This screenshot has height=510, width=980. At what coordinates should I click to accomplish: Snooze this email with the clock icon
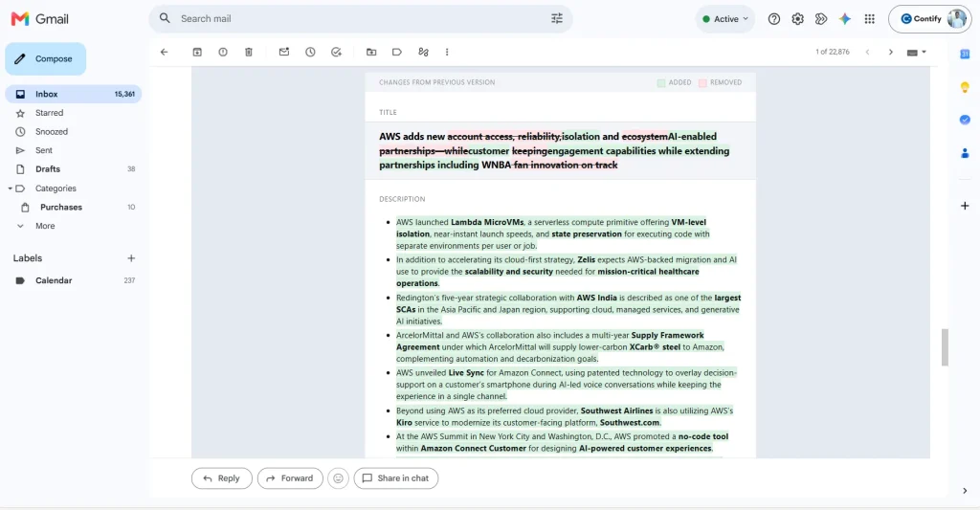(x=310, y=52)
